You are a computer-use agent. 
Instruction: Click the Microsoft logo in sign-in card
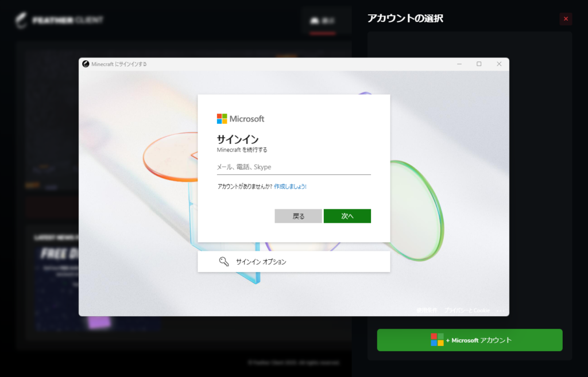coord(241,119)
